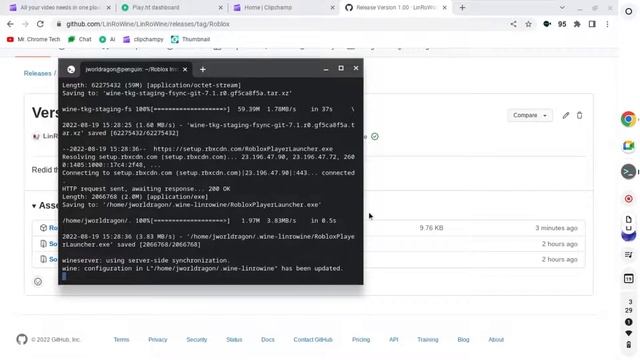Click Privacy footer link
The width and height of the screenshot is (640, 360).
(158, 340)
